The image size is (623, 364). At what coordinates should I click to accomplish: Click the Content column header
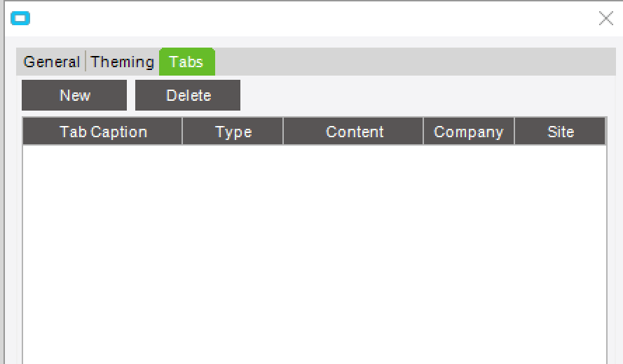(355, 132)
